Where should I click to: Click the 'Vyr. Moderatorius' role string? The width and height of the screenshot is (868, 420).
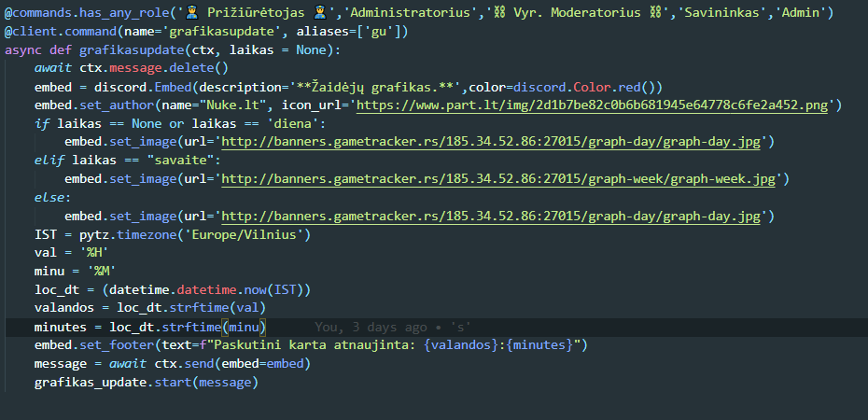(577, 13)
